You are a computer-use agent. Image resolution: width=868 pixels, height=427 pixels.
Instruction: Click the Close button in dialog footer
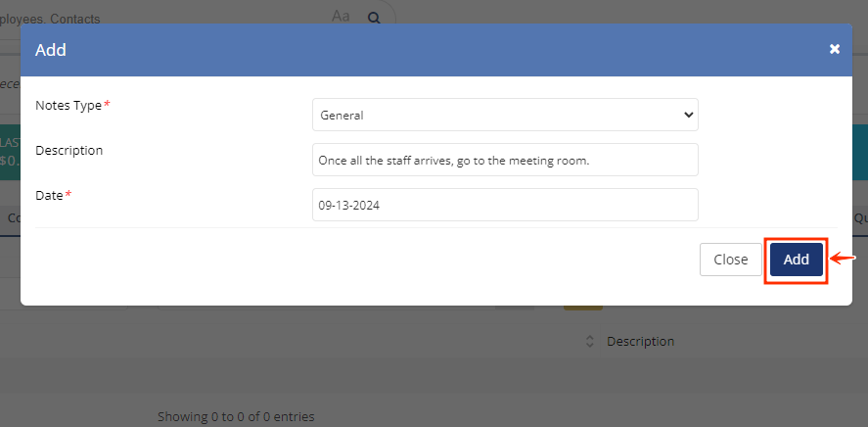tap(731, 260)
